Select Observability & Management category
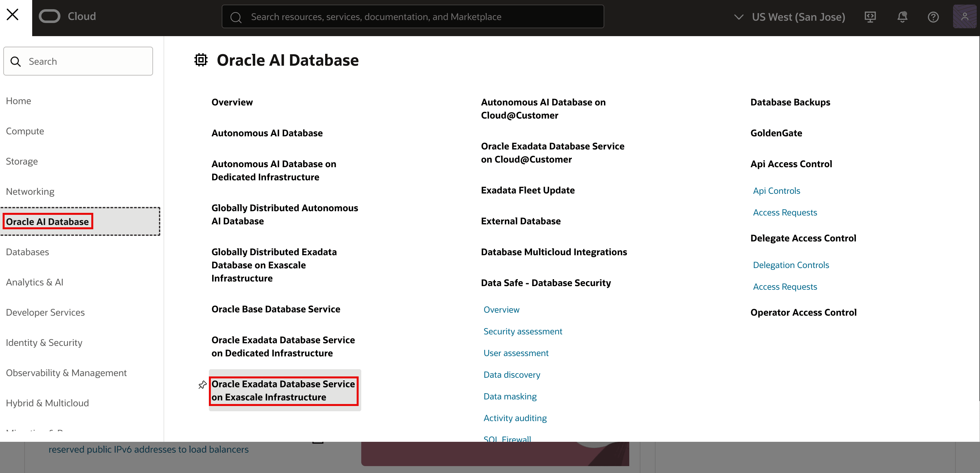 click(66, 372)
